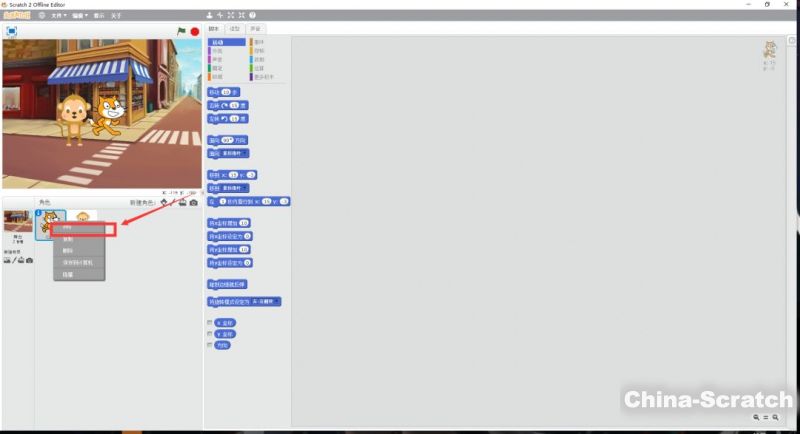Open the Edit (编辑) dropdown menu
This screenshot has width=800, height=434.
coord(79,16)
